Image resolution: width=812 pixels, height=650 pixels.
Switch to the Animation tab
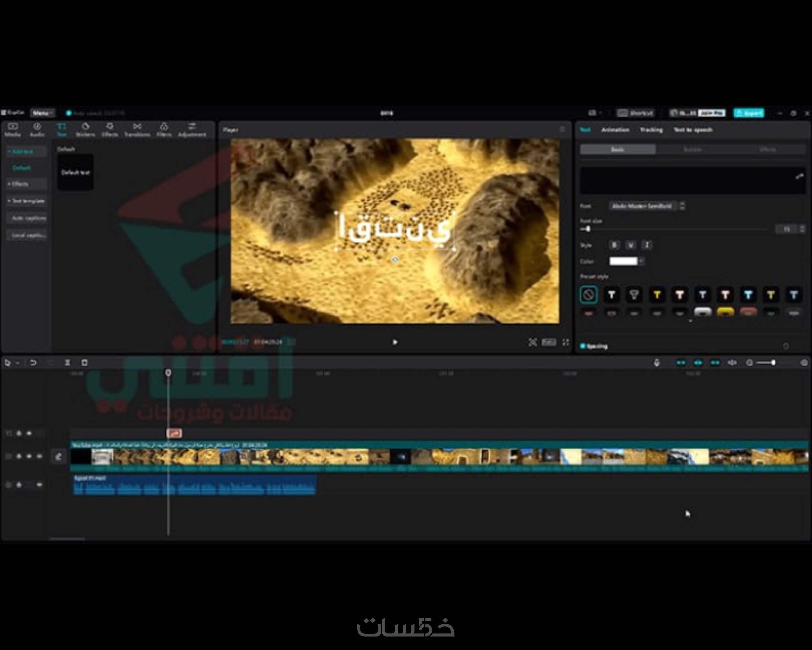(x=615, y=130)
